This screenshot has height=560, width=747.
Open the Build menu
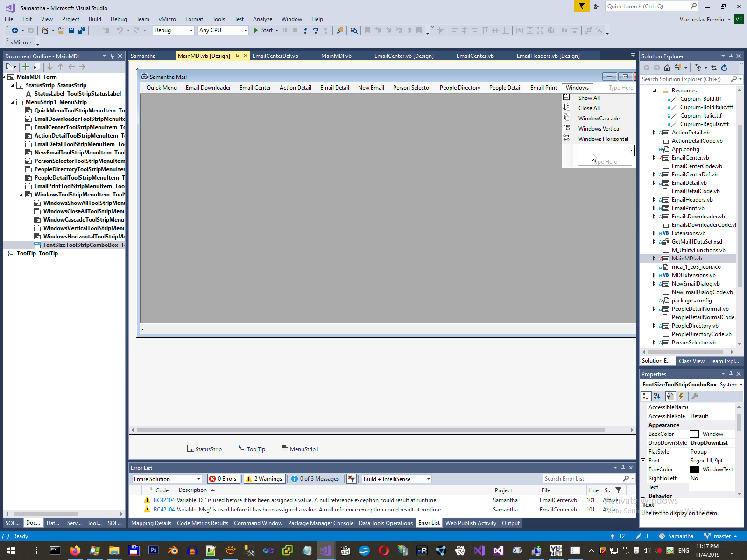pyautogui.click(x=95, y=19)
